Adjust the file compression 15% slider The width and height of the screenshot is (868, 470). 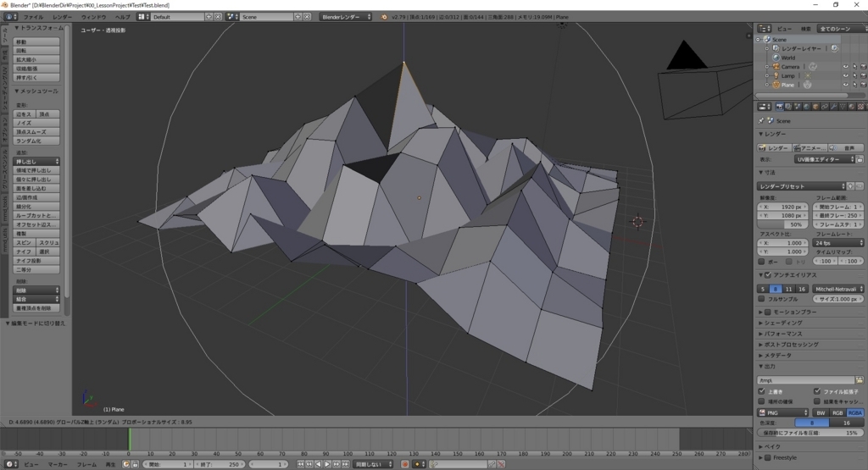pyautogui.click(x=810, y=433)
